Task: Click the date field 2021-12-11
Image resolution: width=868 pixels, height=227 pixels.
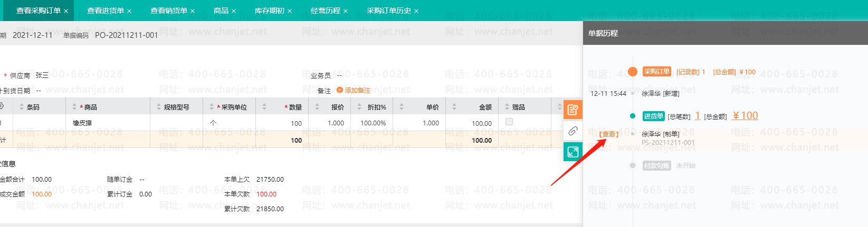Action: click(33, 35)
